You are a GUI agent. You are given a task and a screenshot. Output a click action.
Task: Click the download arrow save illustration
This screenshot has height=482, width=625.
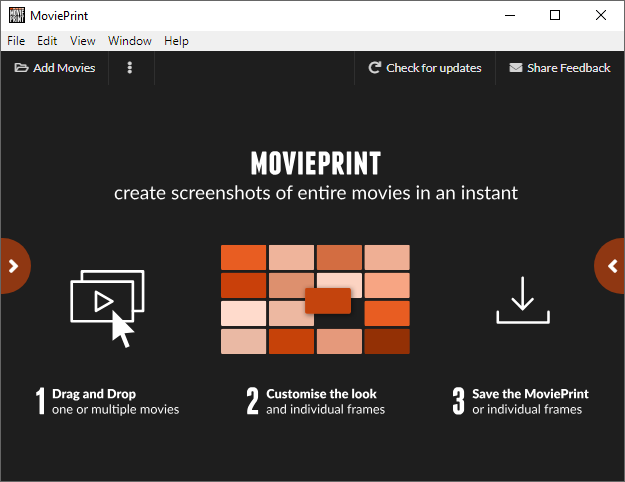tap(523, 300)
